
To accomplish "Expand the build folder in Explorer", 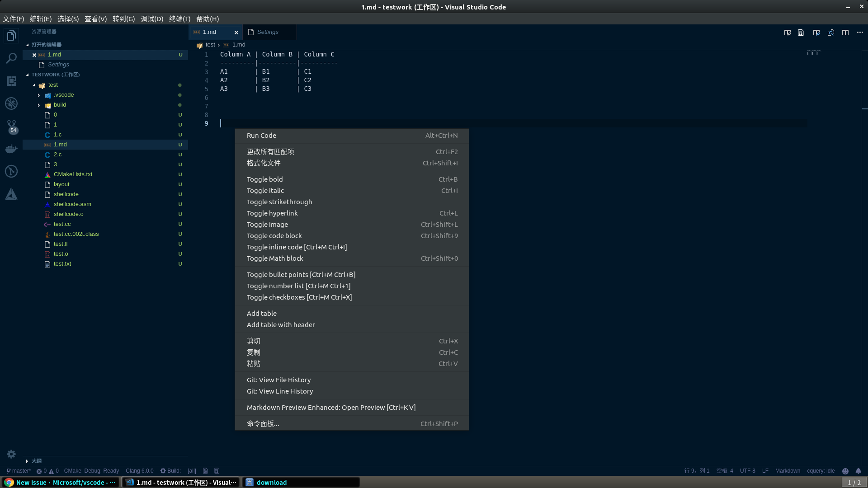I will (39, 104).
